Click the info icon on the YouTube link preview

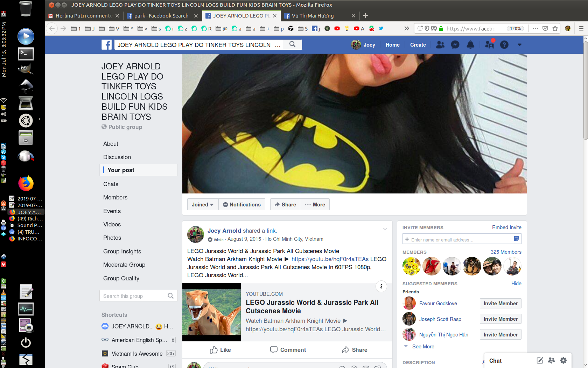click(x=381, y=286)
